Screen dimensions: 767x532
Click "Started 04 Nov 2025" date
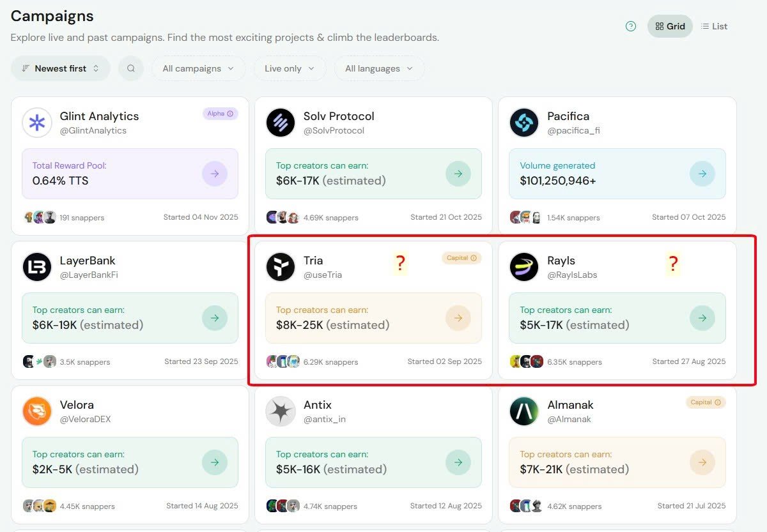pyautogui.click(x=201, y=217)
